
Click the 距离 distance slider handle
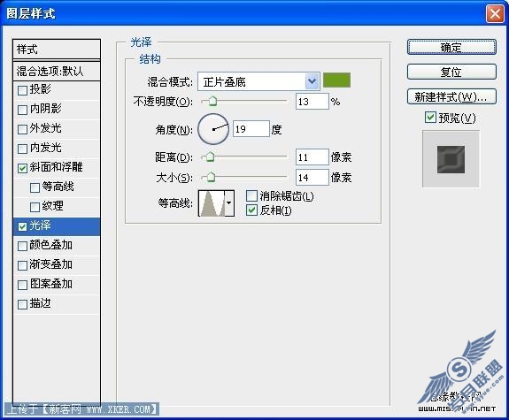coord(210,157)
